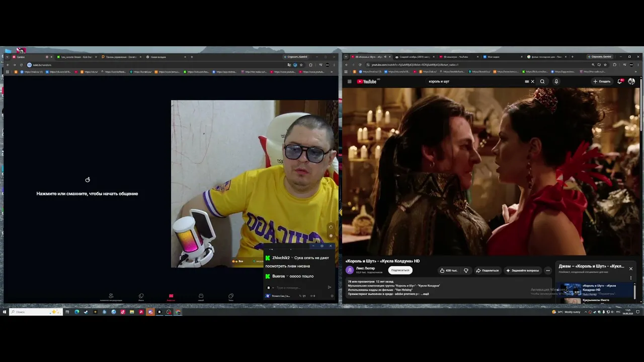Reload the rulet.tv page

coord(21,65)
